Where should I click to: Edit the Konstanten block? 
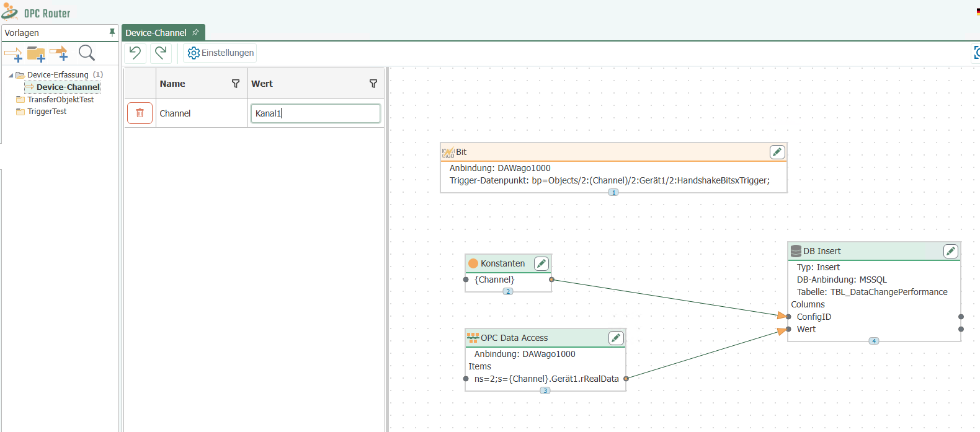click(541, 263)
